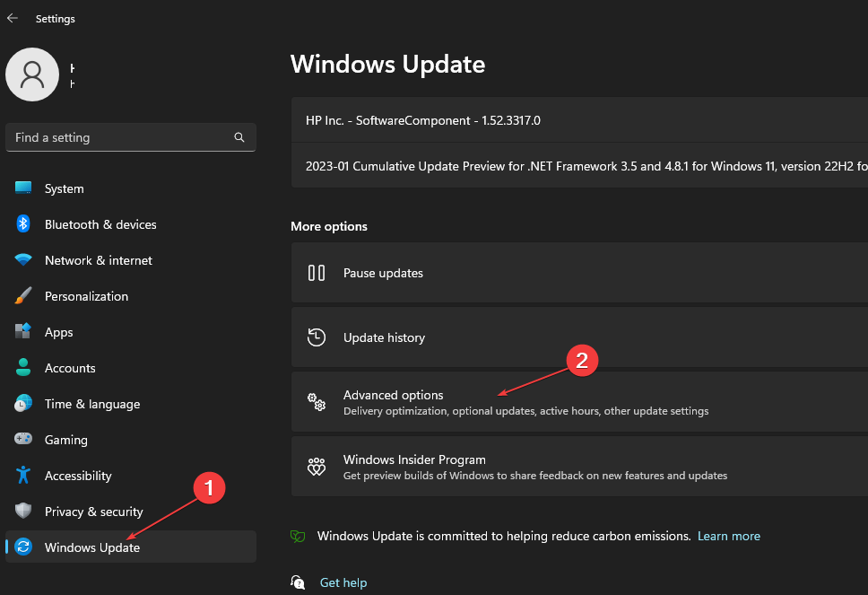
Task: Click the Update history clock icon
Action: 316,337
